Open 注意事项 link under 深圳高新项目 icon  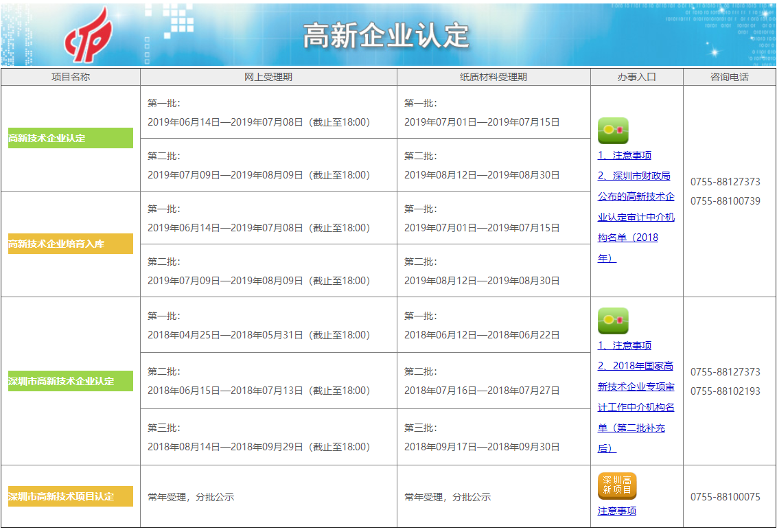coord(617,511)
